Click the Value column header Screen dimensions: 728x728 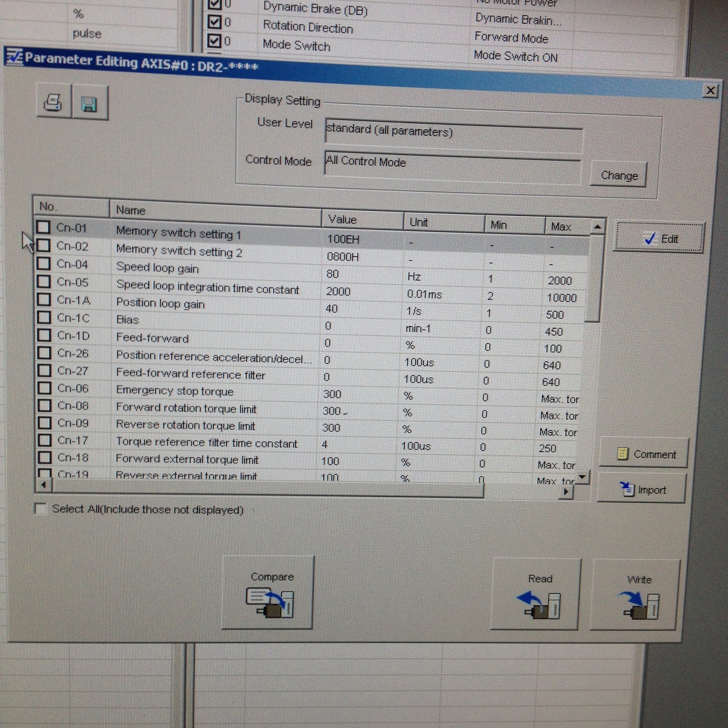[x=362, y=219]
